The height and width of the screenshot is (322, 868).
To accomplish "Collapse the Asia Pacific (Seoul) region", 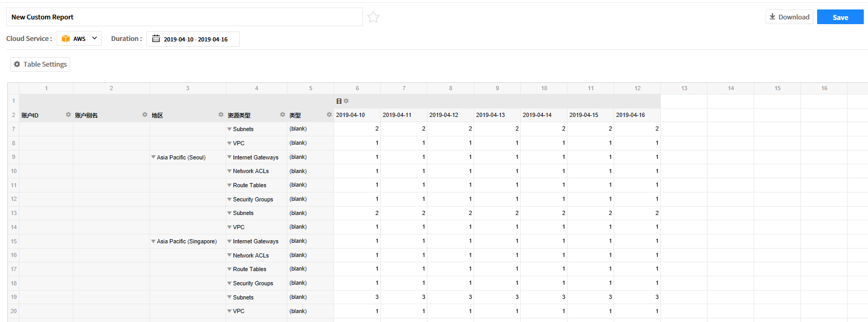I will tap(153, 157).
